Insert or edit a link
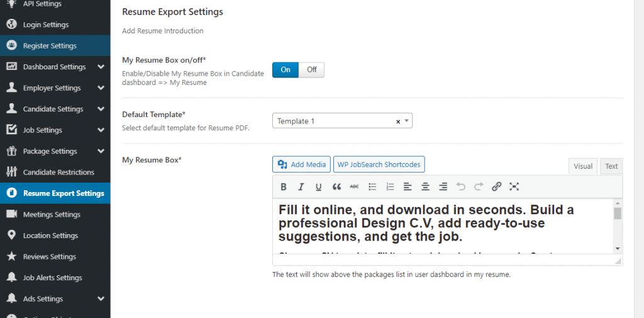644x318 pixels. tap(497, 187)
